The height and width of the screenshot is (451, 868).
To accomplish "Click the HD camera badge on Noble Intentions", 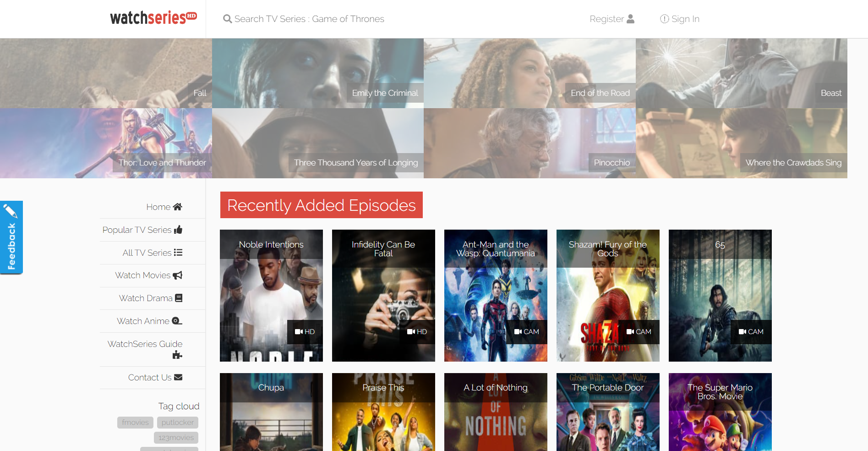I will pyautogui.click(x=305, y=332).
